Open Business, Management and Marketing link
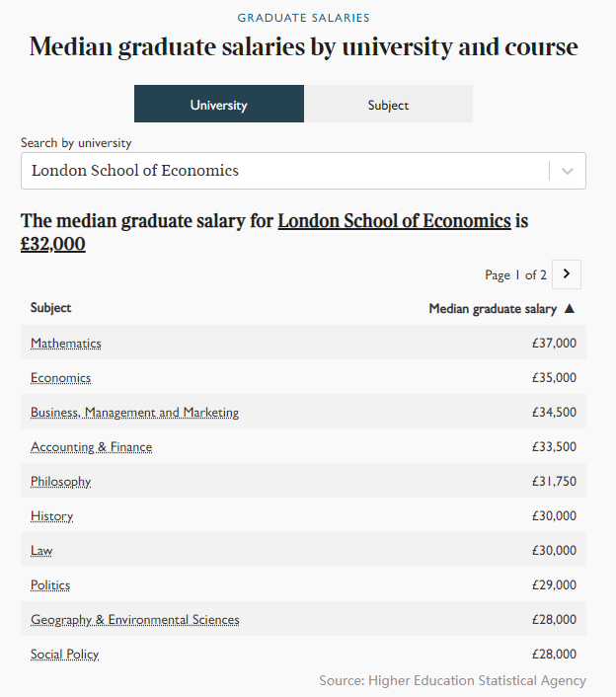This screenshot has height=697, width=616. click(134, 413)
